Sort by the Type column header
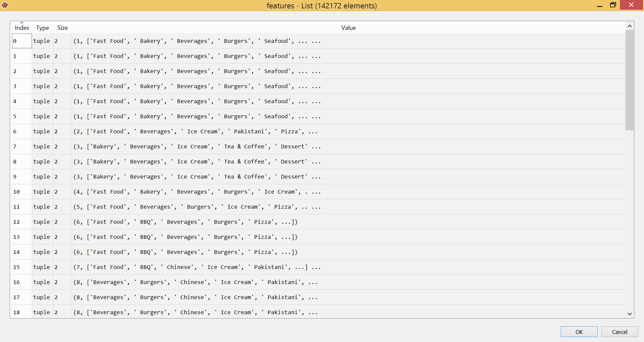Image resolution: width=644 pixels, height=342 pixels. pyautogui.click(x=43, y=28)
